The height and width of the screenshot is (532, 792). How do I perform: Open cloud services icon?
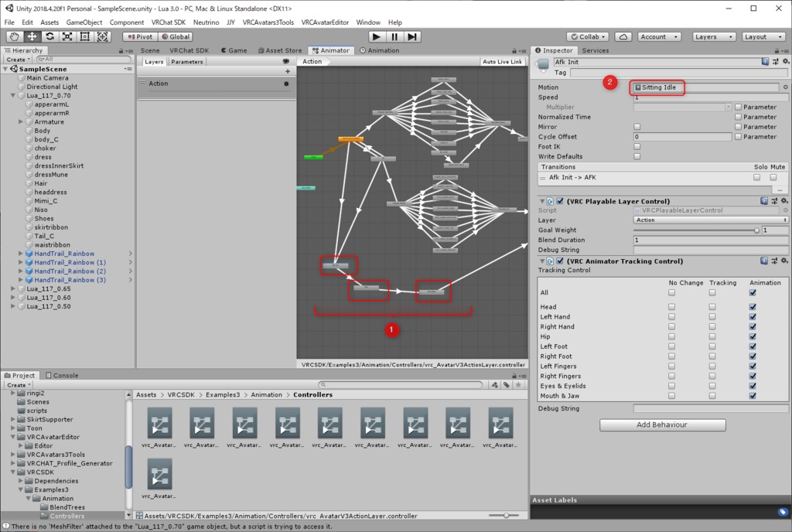coord(623,37)
